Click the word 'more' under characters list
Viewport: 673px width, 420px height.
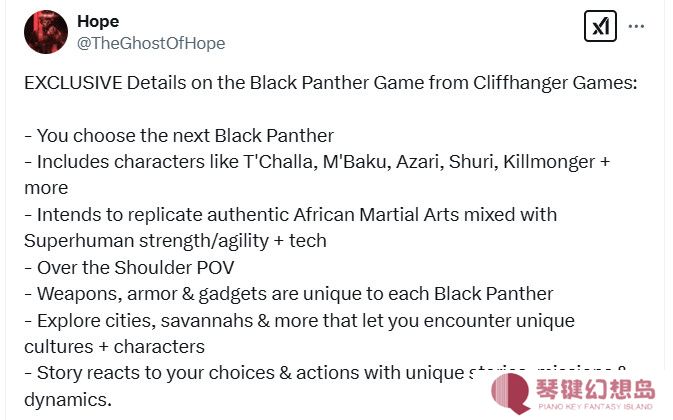click(46, 188)
